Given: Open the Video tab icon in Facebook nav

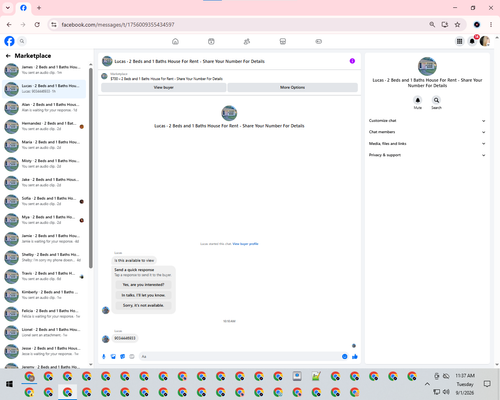Looking at the screenshot, I should pyautogui.click(x=211, y=41).
